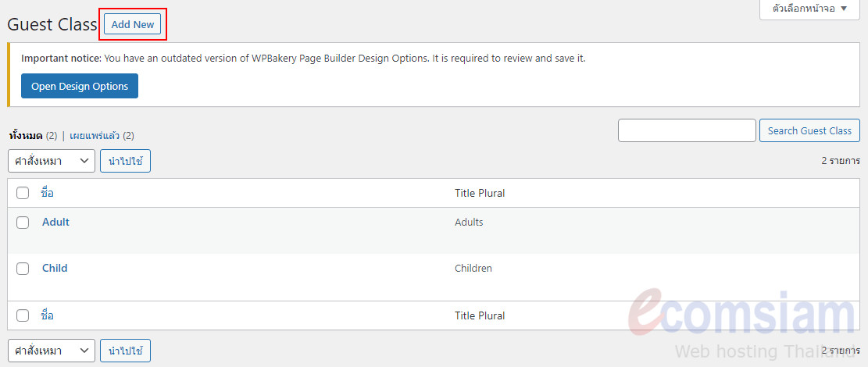868x367 pixels.
Task: Check the Child row checkbox
Action: point(22,269)
